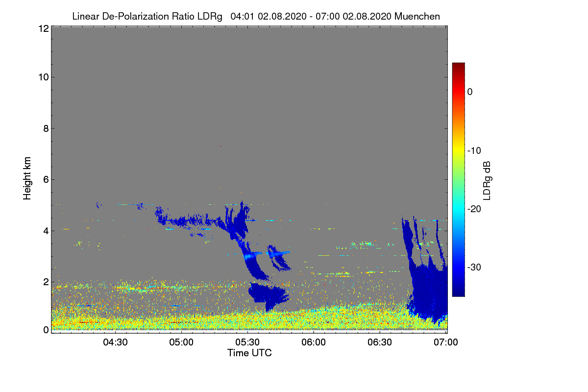Click the date range '04:01 02.08.2020 - 07:00 02.08.2020' in the title

(311, 17)
